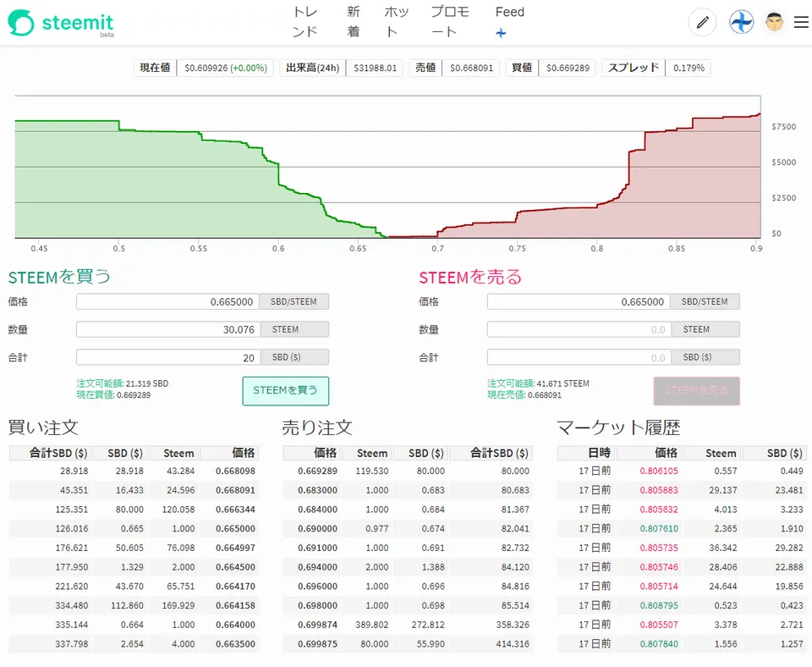This screenshot has height=667, width=812.
Task: Click sell order Steem amount 389.802
Action: tap(372, 625)
